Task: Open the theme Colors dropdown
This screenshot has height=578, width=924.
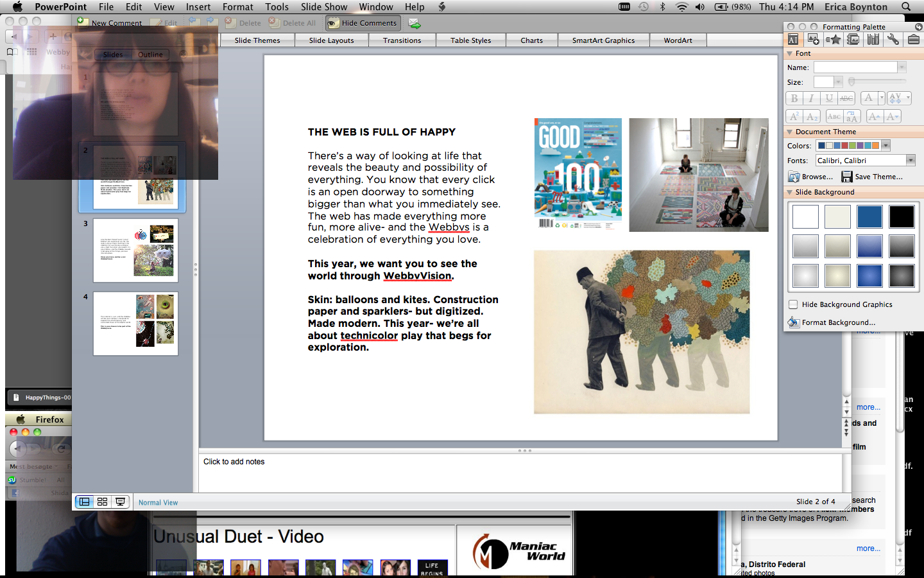Action: (886, 145)
